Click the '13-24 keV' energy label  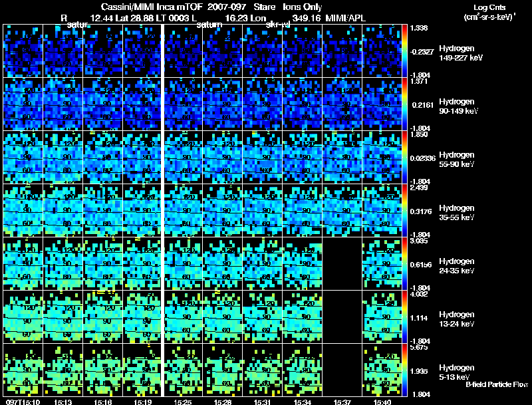click(457, 324)
